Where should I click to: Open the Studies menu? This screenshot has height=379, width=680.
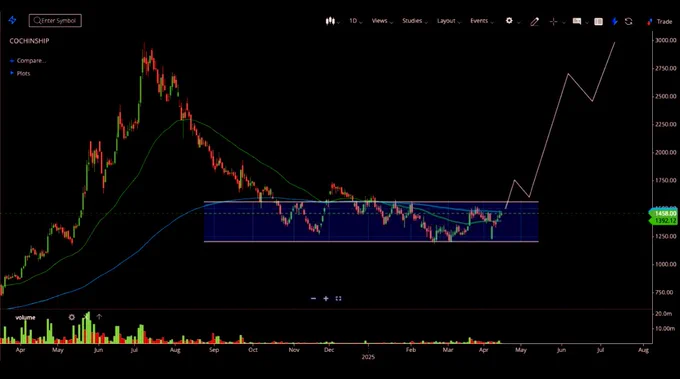click(x=415, y=21)
